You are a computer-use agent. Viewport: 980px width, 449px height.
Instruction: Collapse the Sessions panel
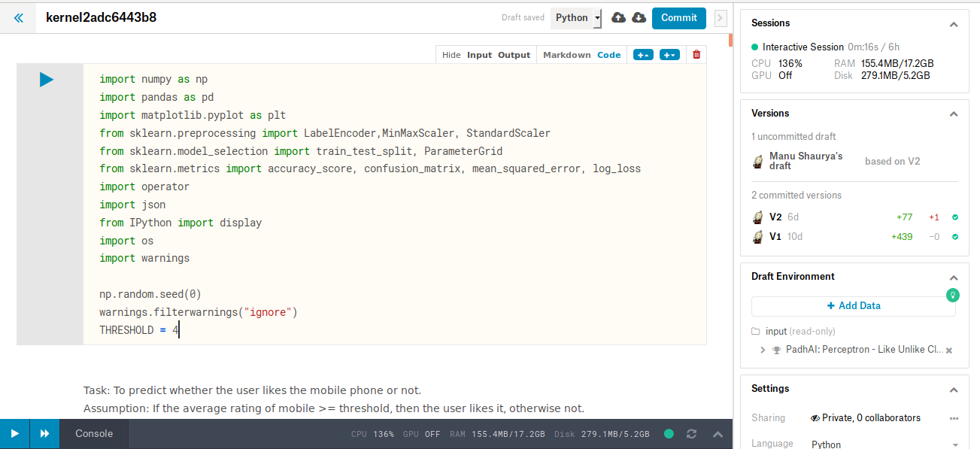[x=954, y=23]
